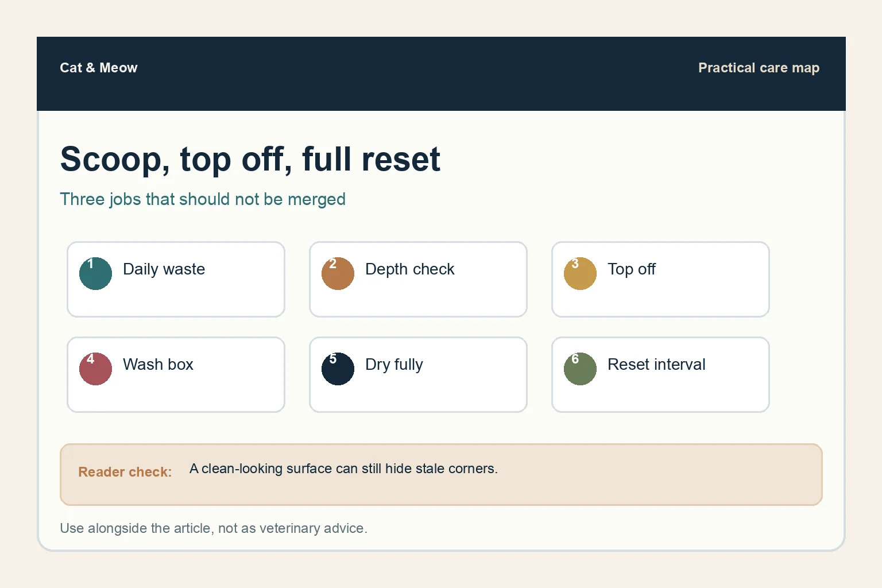Click the Cat & Meow brand name
Image resolution: width=882 pixels, height=588 pixels.
(x=99, y=68)
